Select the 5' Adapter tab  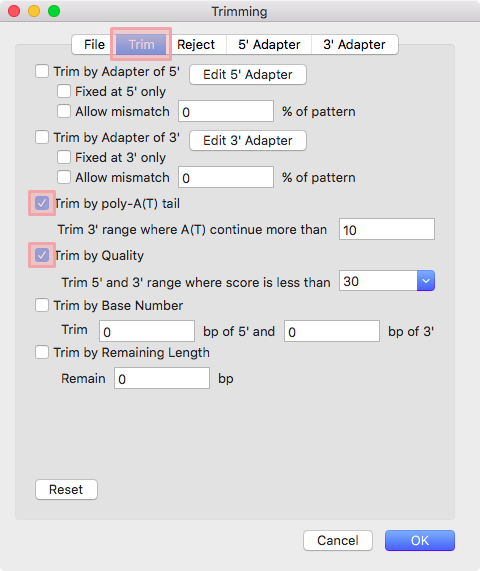269,44
